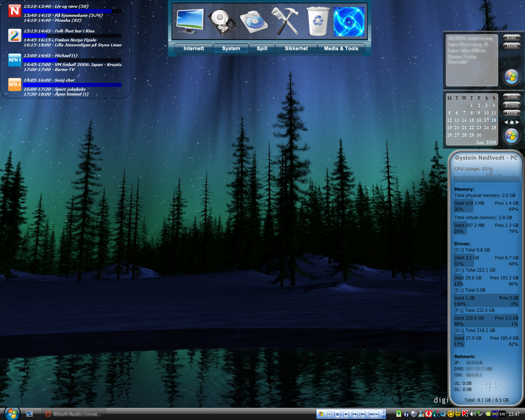Click the NRK1 channel logo
This screenshot has height=420, width=525.
[15, 60]
